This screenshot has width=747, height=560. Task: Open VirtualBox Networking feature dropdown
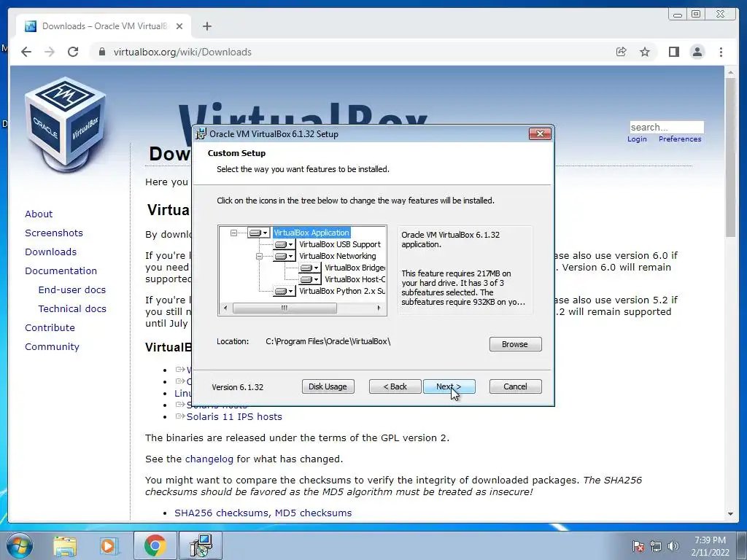(284, 256)
